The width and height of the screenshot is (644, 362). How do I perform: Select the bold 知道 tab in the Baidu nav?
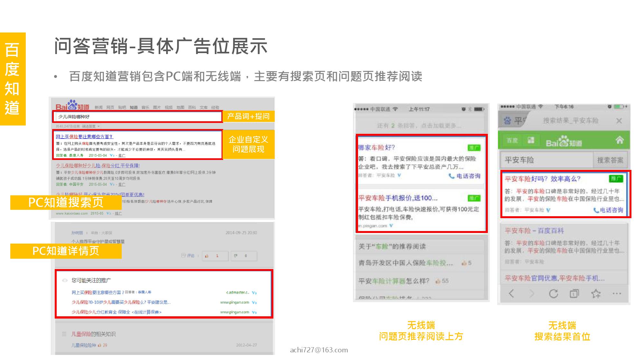(134, 107)
